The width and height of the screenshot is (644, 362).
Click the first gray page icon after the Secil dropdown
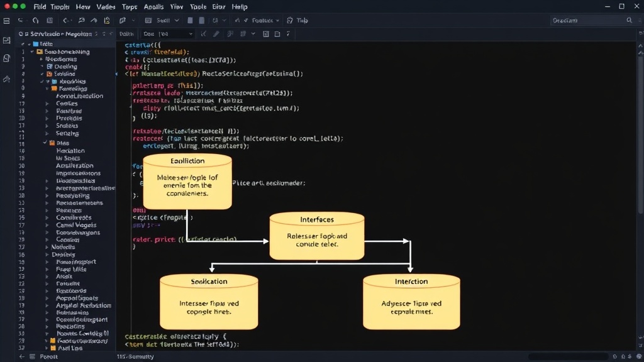[190, 21]
